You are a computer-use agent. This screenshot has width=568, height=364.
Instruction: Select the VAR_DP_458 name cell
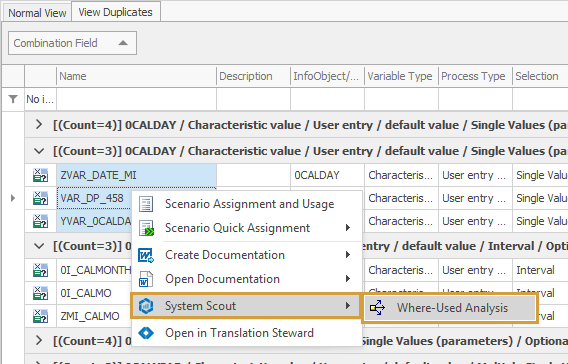coord(94,198)
